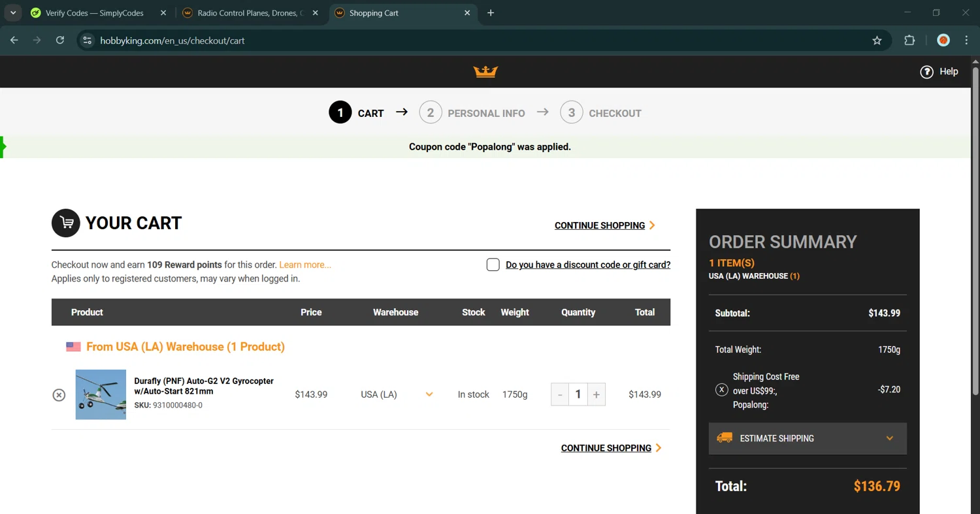Expand the Estimate Shipping section
Image resolution: width=980 pixels, height=514 pixels.
[x=808, y=438]
